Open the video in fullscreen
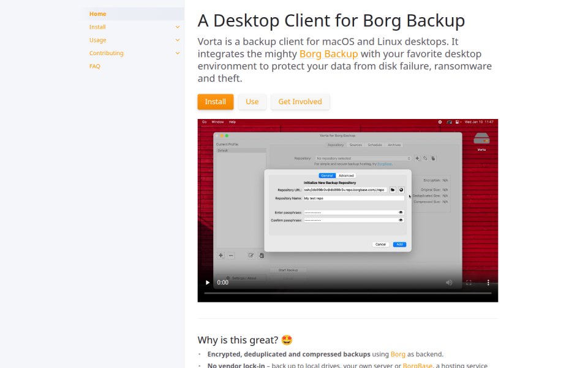This screenshot has height=368, width=588. [469, 282]
